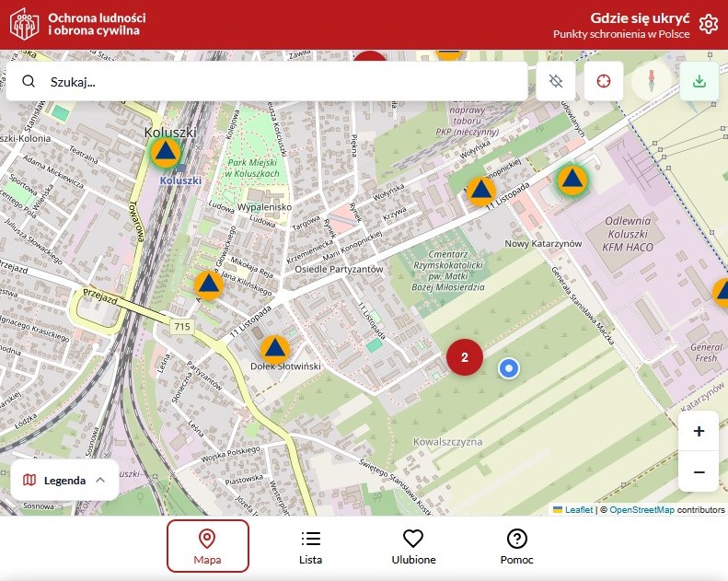Click the red locate-me crosshair button

click(604, 81)
